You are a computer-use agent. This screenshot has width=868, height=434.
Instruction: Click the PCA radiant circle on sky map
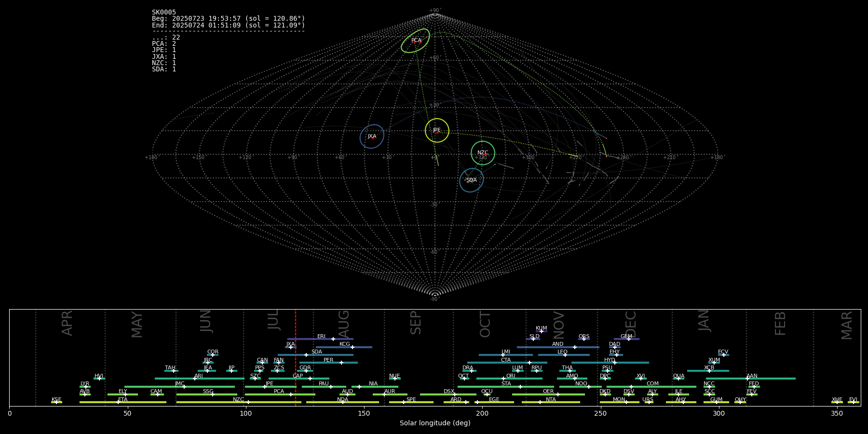415,41
